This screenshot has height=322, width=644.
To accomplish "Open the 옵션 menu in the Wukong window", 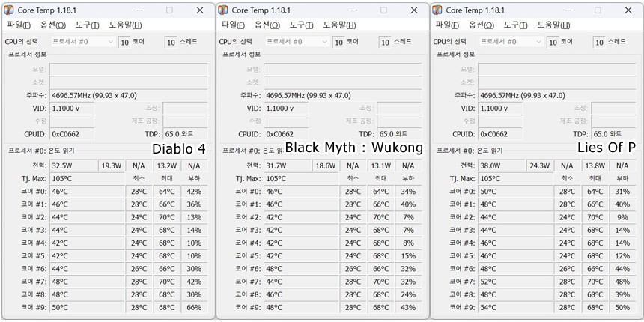I will tap(267, 25).
